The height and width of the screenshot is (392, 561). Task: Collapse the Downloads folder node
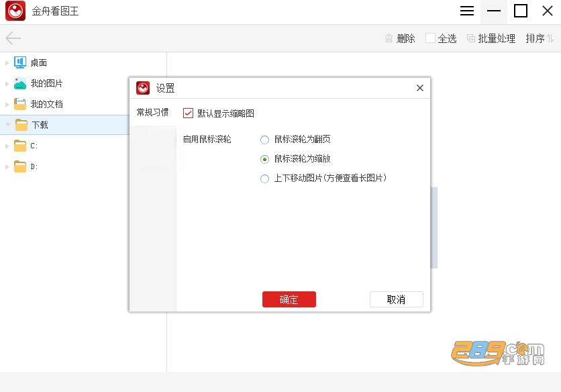tap(8, 125)
